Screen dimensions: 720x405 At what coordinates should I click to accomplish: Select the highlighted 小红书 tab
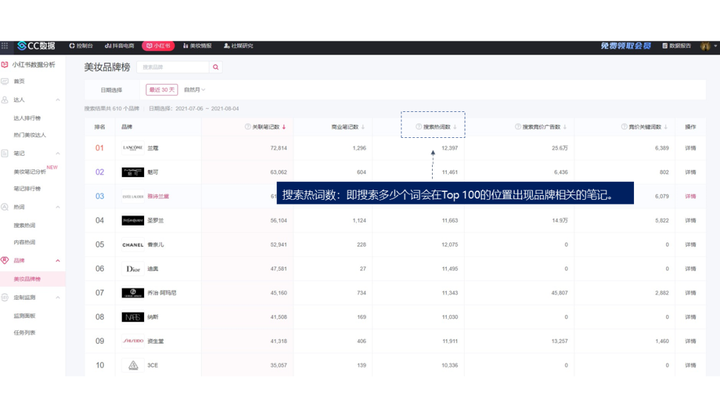158,46
